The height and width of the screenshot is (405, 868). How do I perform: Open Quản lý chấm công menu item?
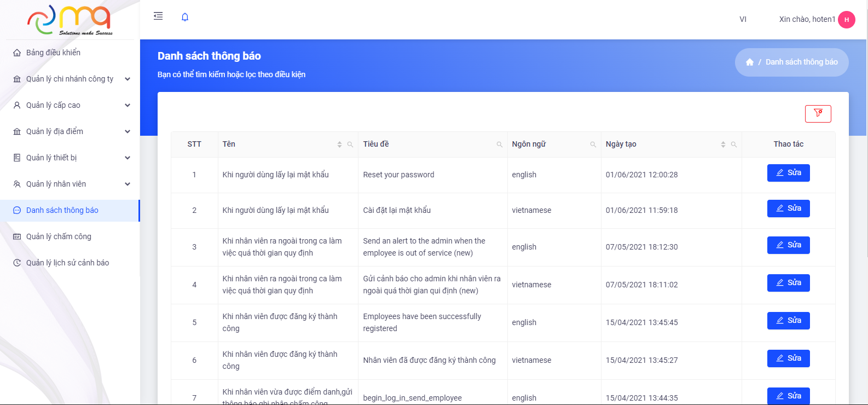[x=59, y=236]
